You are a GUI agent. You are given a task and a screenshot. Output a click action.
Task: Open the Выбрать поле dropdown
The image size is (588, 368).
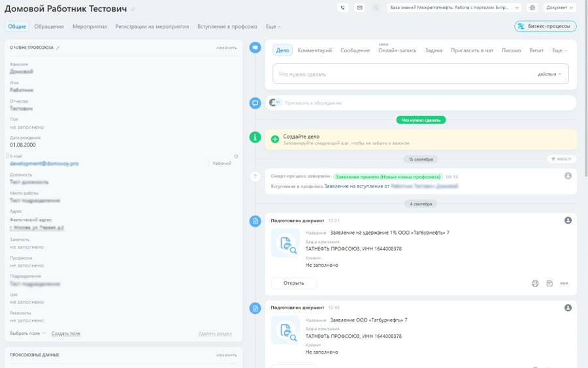click(27, 333)
